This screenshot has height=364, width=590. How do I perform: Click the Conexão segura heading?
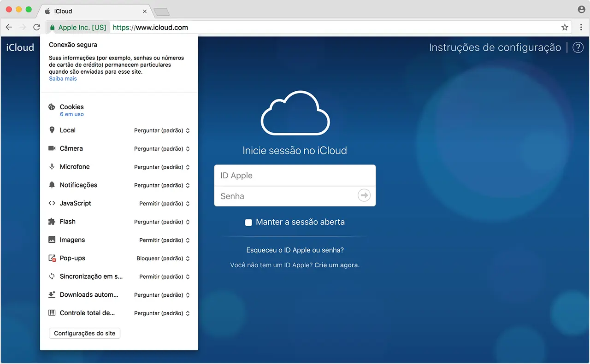tap(73, 45)
